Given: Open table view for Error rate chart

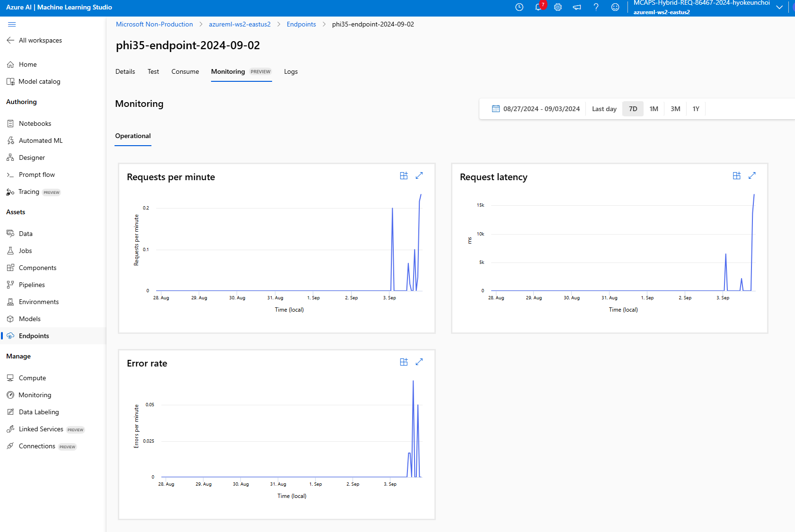Looking at the screenshot, I should tap(404, 362).
